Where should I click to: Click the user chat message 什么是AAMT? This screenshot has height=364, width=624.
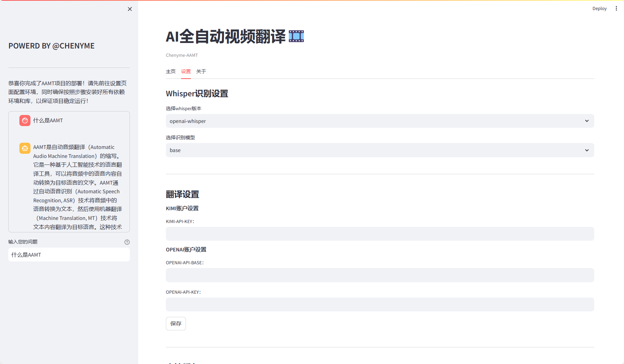[48, 121]
